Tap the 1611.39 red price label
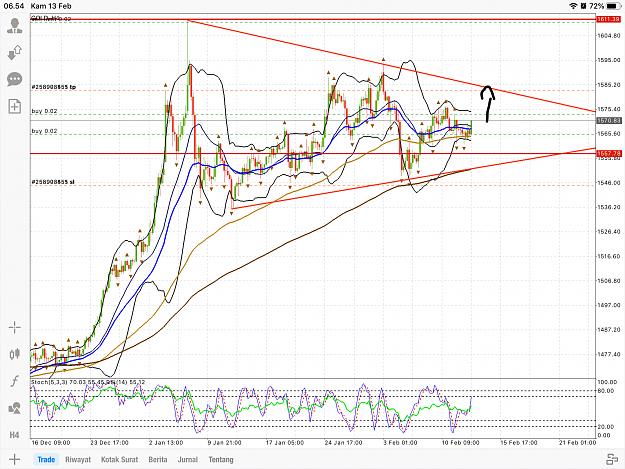Viewport: 625px width, 469px height. pos(608,19)
